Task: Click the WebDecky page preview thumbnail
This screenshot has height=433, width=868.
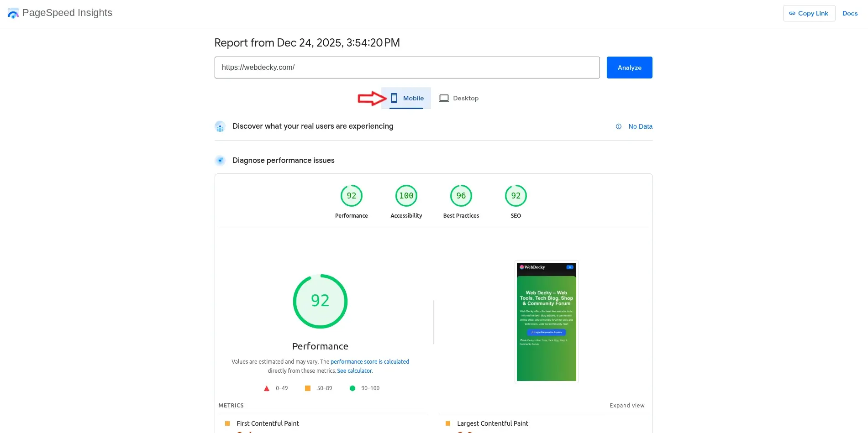Action: click(546, 322)
